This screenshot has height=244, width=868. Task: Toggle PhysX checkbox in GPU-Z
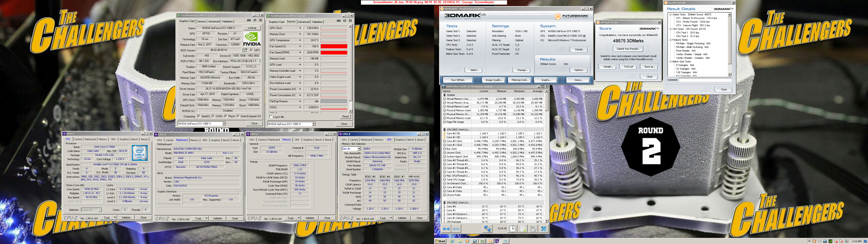point(225,116)
